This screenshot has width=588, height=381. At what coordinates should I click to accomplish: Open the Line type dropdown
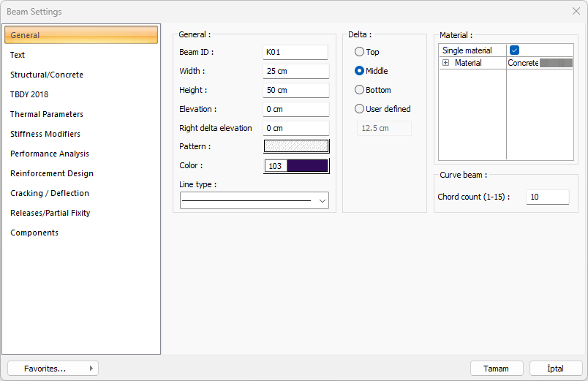click(255, 200)
